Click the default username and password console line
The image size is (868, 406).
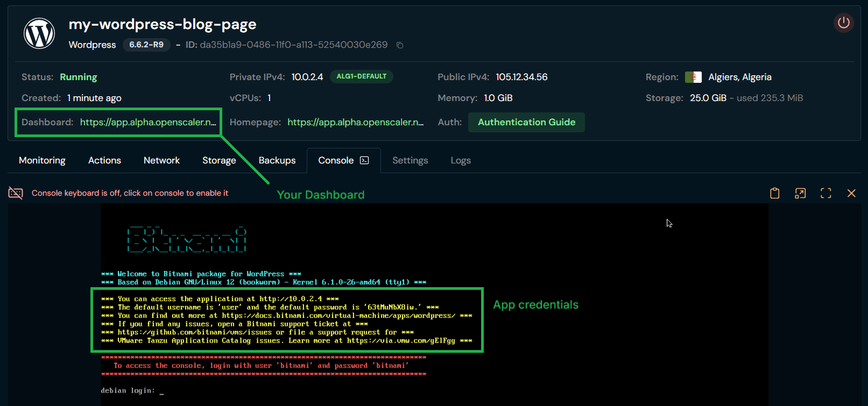click(x=270, y=307)
